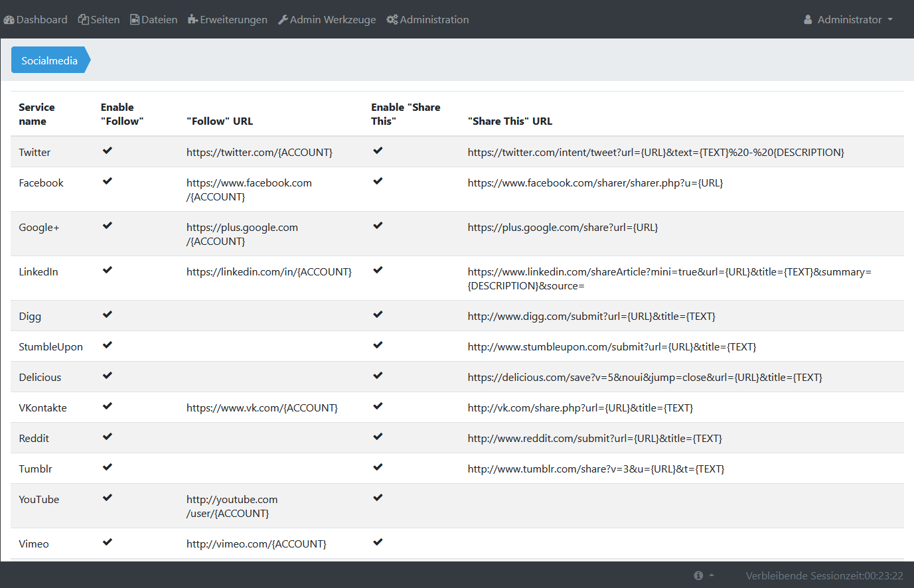Click the Seiten pages icon
The height and width of the screenshot is (588, 914).
pos(83,20)
